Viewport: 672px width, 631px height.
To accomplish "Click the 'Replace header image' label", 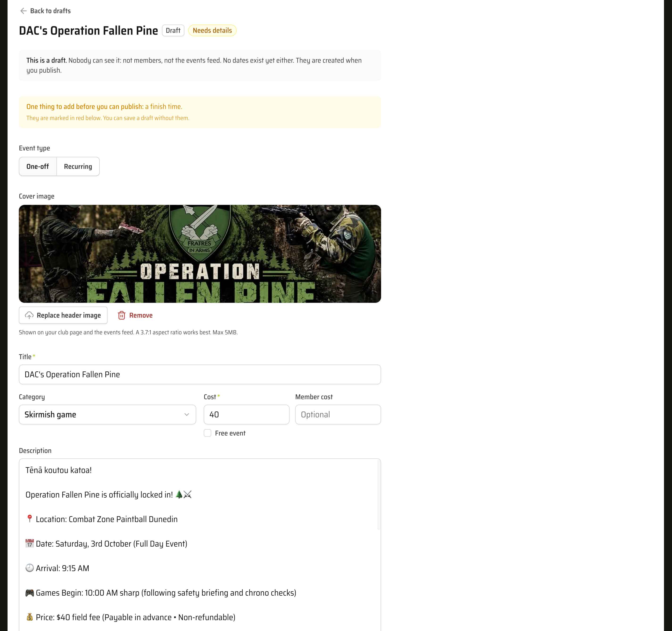I will pos(69,315).
